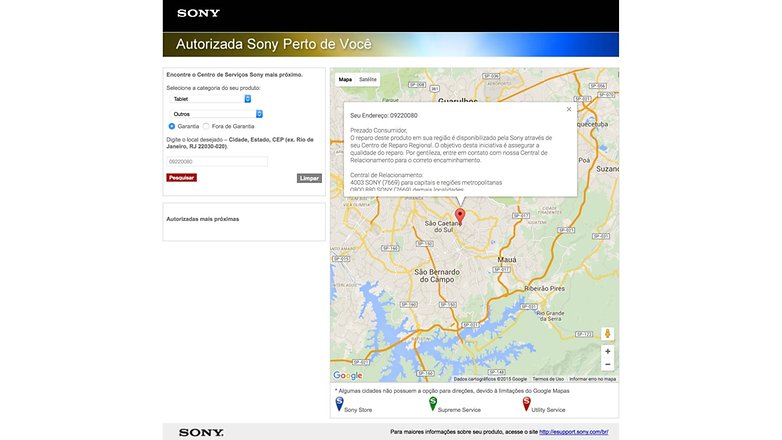
Task: Click the red Pesquisar button
Action: coord(182,178)
